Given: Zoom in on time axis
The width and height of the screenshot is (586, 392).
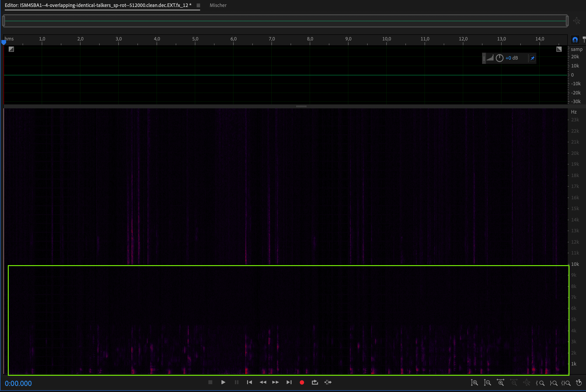Looking at the screenshot, I should [501, 382].
